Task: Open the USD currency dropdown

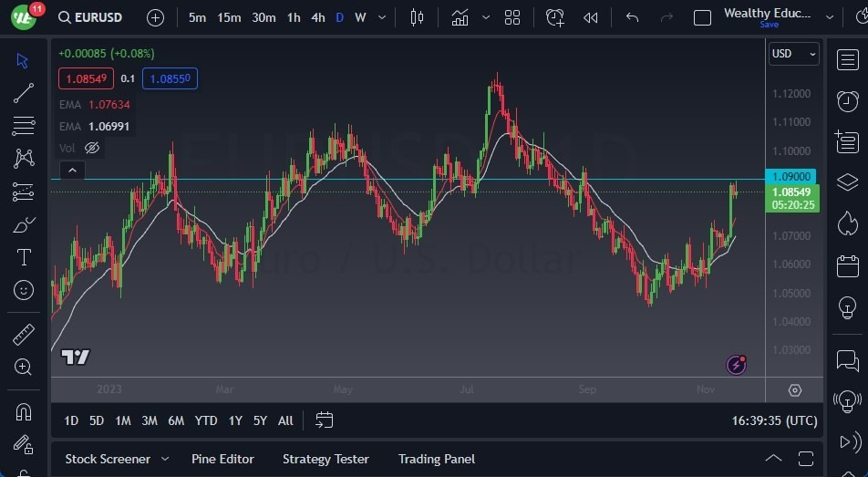Action: [794, 54]
